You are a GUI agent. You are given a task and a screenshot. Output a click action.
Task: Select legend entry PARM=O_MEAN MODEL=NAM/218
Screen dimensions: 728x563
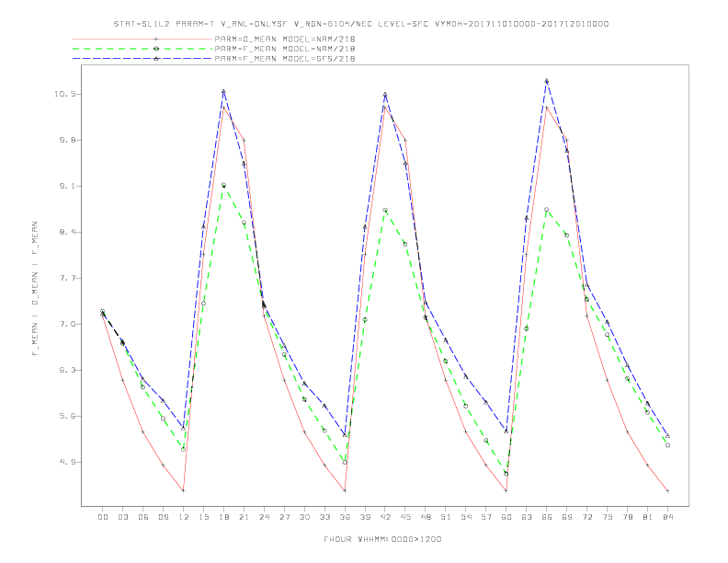(285, 39)
